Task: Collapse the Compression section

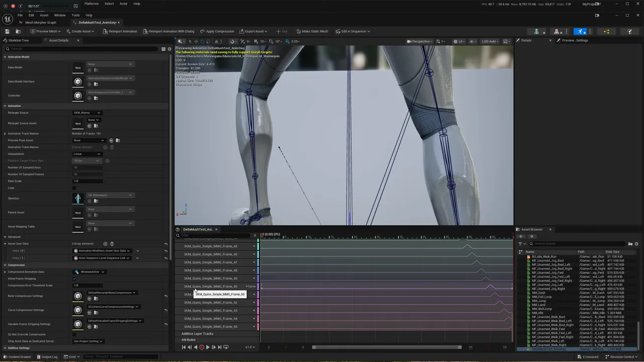Action: (5, 265)
